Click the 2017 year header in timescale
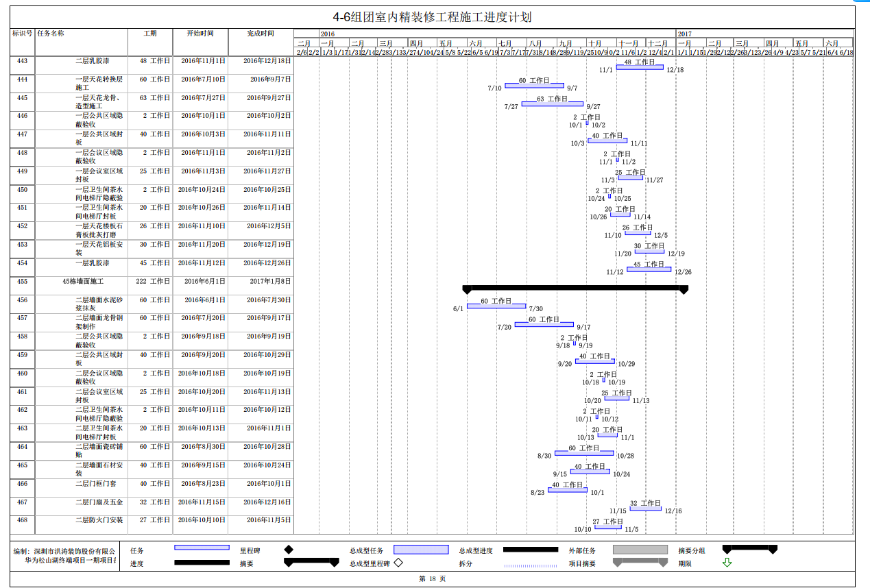Image resolution: width=870 pixels, height=588 pixels. pos(685,34)
